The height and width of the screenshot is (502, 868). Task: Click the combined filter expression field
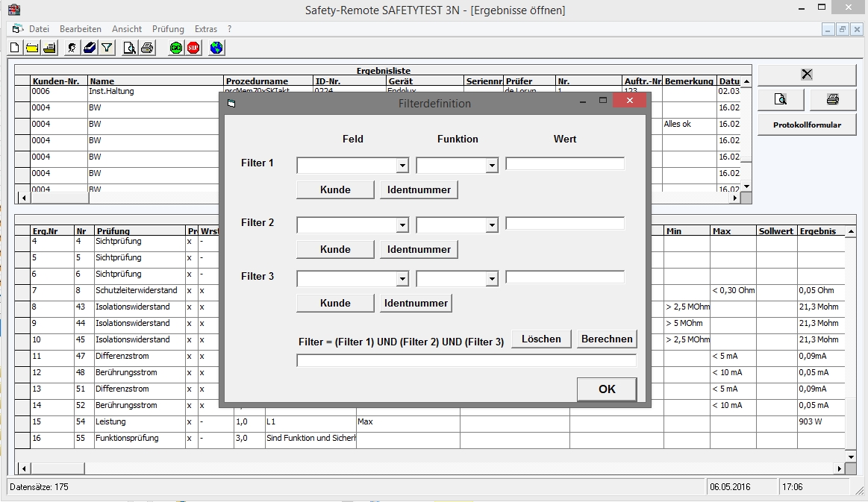point(466,361)
